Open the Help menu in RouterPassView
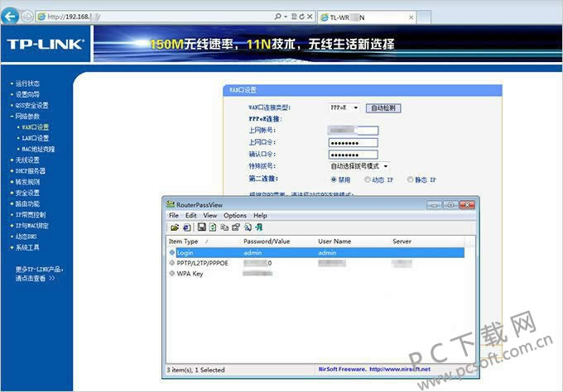 click(x=260, y=216)
